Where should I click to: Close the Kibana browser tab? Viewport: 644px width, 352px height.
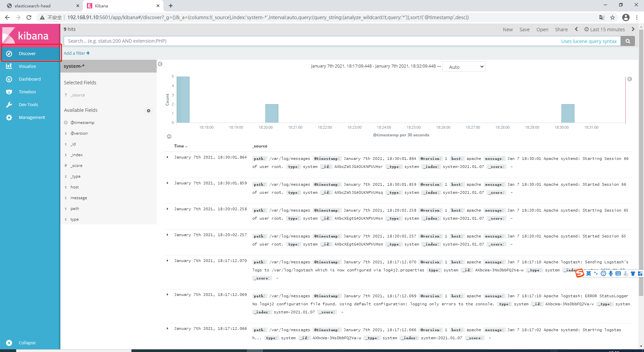(158, 6)
